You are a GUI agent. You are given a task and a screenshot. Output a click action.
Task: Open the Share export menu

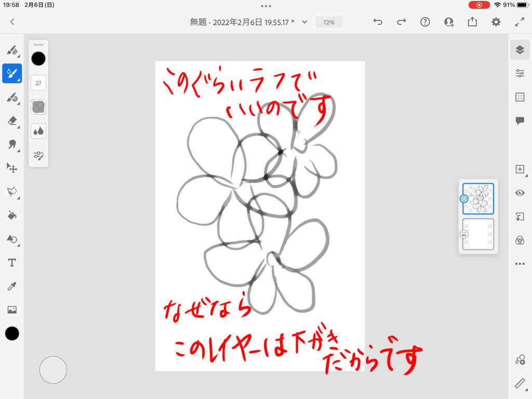472,22
